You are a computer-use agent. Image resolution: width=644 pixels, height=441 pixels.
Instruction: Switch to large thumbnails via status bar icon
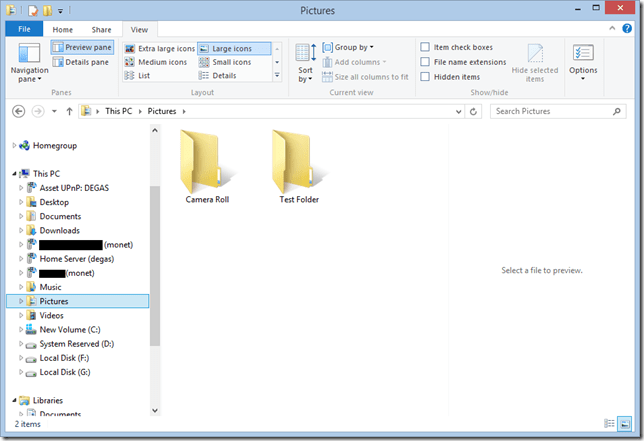(625, 423)
